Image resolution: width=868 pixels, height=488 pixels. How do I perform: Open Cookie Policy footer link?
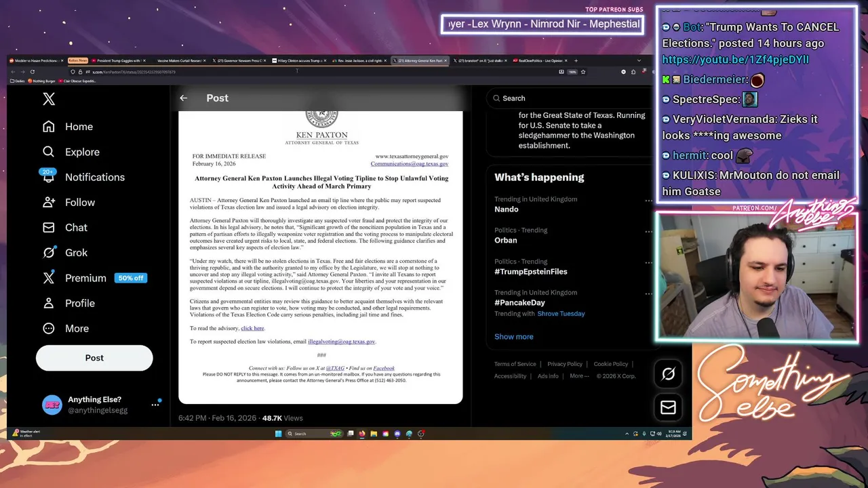pyautogui.click(x=611, y=364)
